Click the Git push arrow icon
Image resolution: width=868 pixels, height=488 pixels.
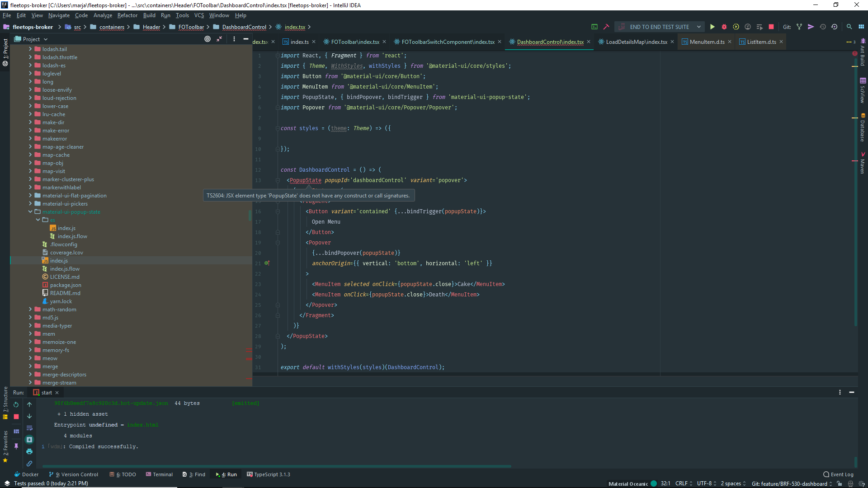click(811, 27)
